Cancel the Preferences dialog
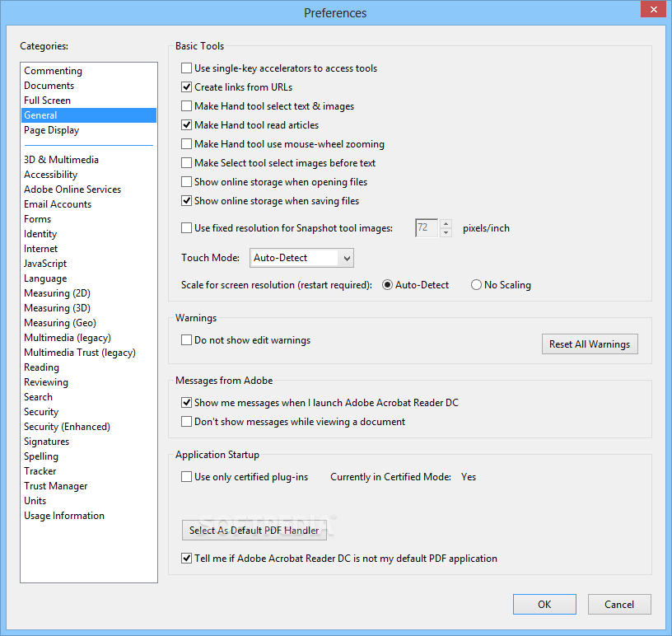Screen dimensions: 672x636 pyautogui.click(x=619, y=604)
